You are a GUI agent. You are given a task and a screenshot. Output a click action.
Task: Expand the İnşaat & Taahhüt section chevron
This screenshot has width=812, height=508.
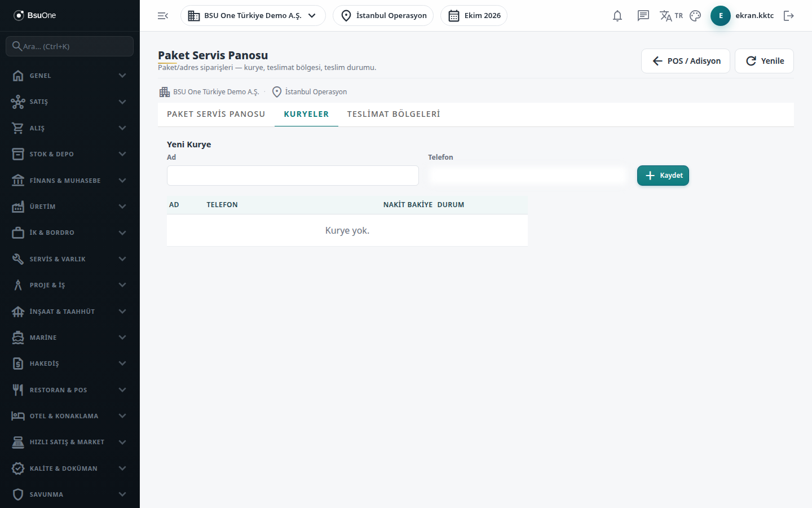(122, 312)
